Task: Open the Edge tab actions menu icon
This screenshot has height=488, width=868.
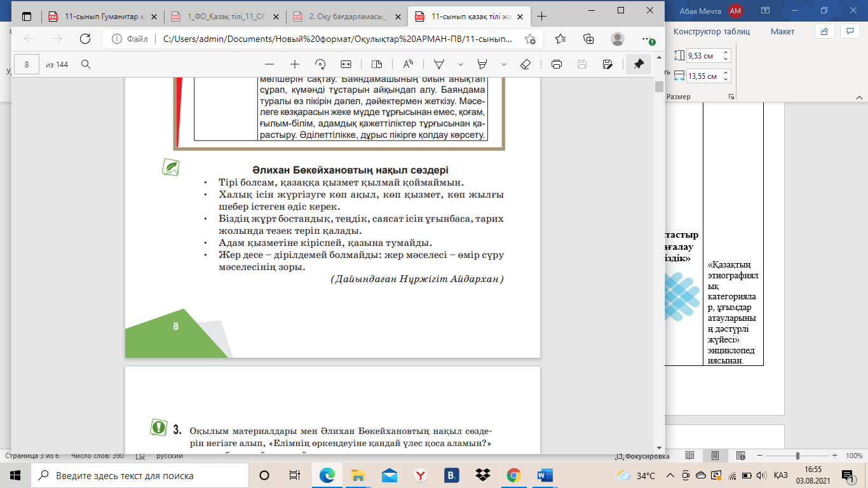Action: [26, 17]
